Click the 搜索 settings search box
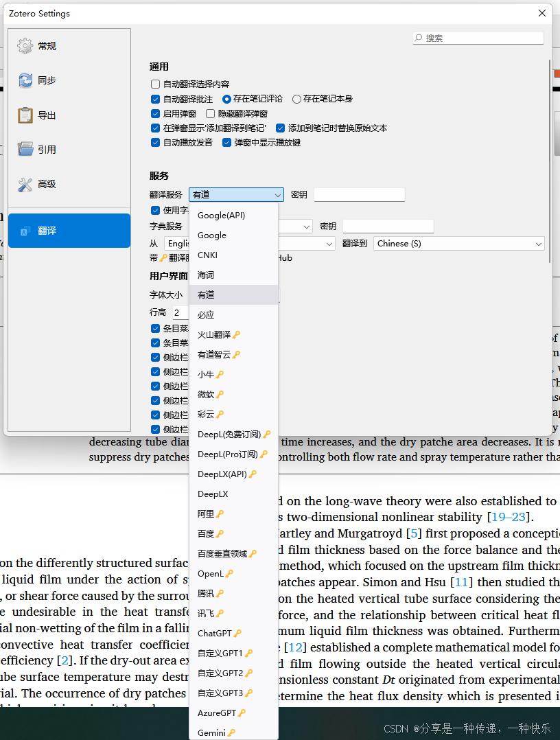The image size is (560, 740). [478, 38]
